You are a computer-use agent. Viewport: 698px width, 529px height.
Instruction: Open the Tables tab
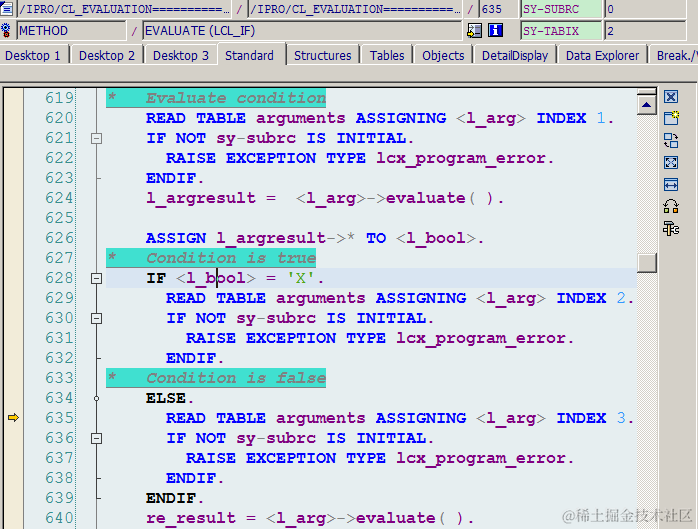pos(387,56)
